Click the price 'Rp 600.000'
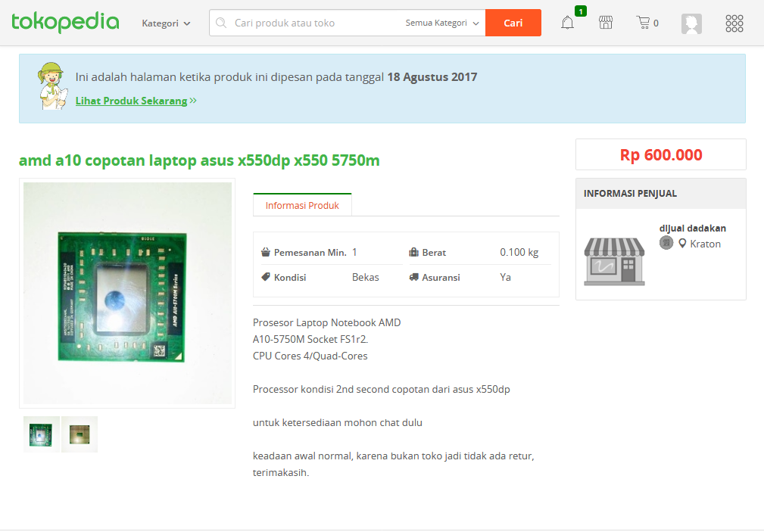Image resolution: width=764 pixels, height=532 pixels. [661, 154]
